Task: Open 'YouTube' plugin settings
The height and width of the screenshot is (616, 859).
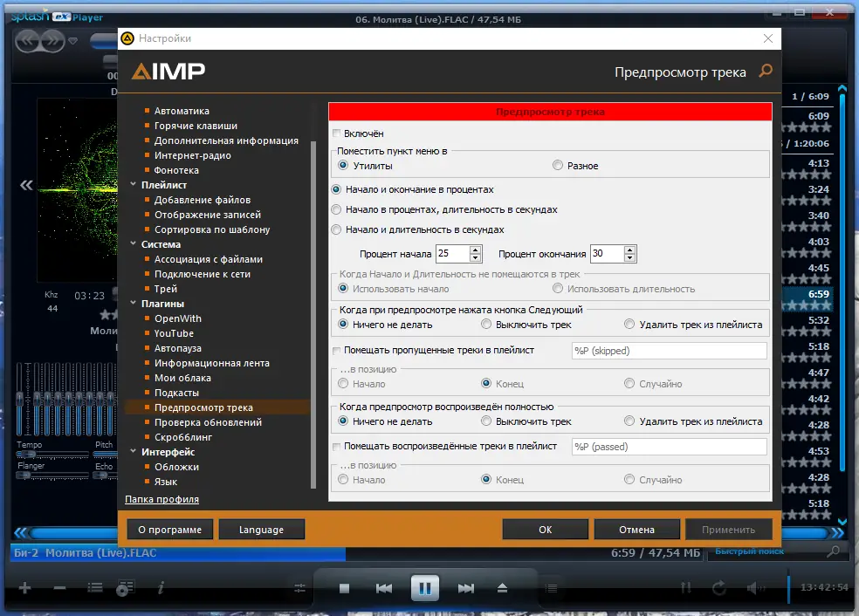Action: pyautogui.click(x=174, y=333)
